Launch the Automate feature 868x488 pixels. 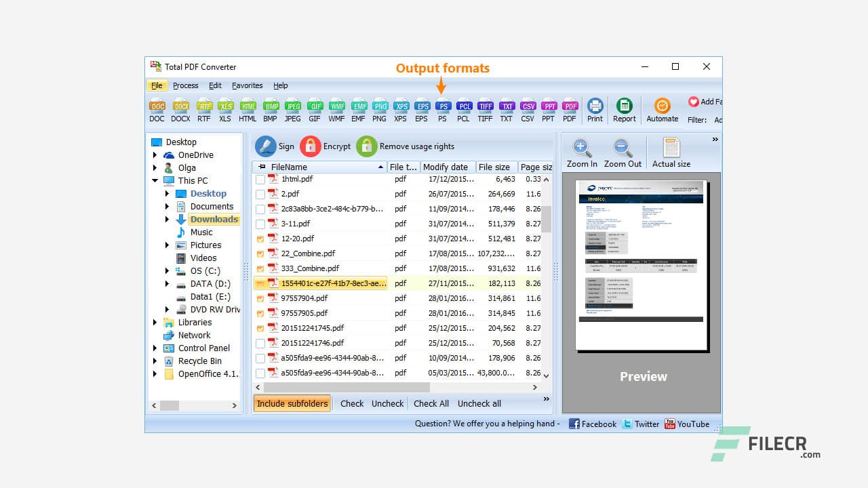(x=662, y=108)
